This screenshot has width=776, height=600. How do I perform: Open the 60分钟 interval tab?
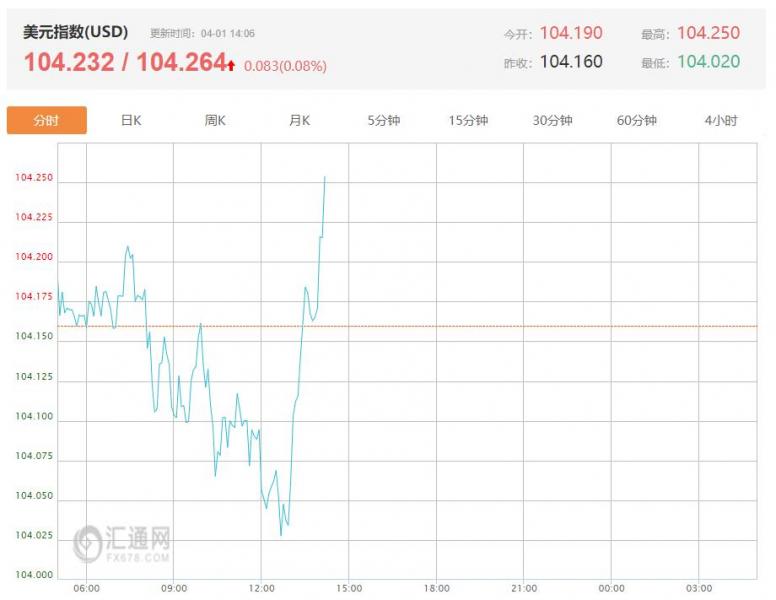click(x=636, y=121)
